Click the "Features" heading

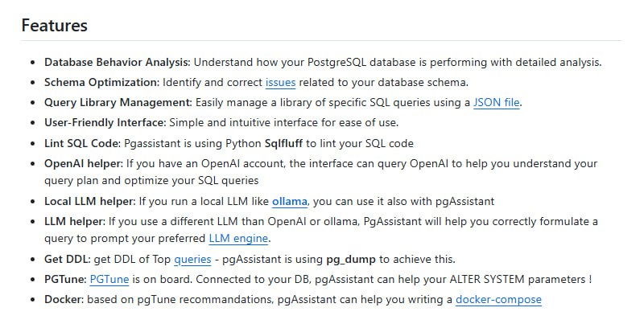tap(54, 25)
